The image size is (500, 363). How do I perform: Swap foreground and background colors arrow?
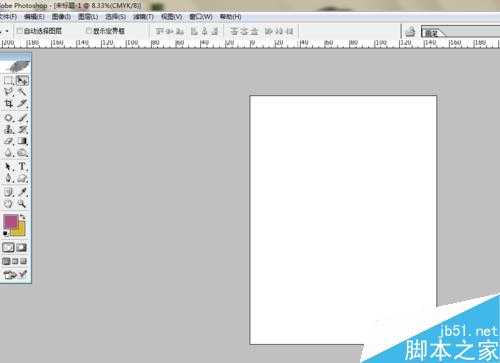point(23,217)
